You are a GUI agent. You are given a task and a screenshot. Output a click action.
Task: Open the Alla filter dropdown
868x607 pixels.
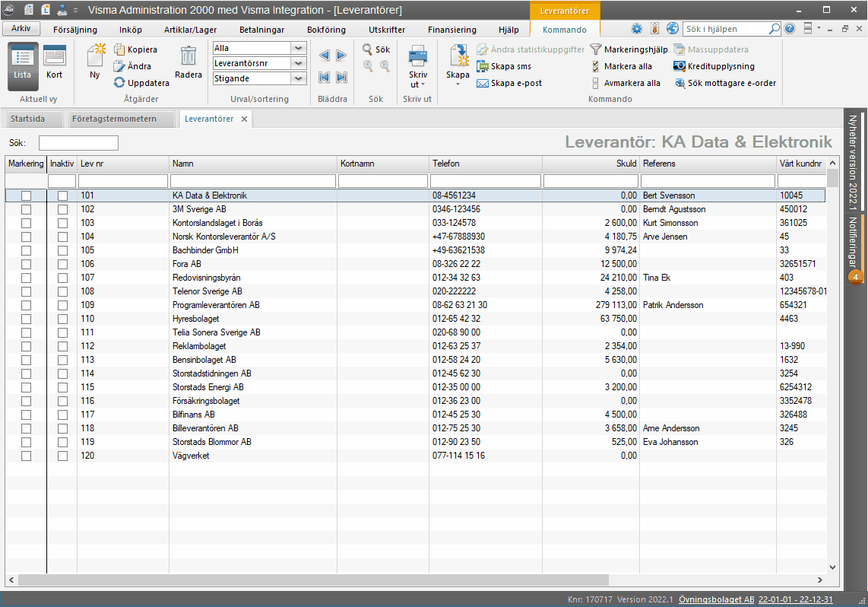[299, 48]
